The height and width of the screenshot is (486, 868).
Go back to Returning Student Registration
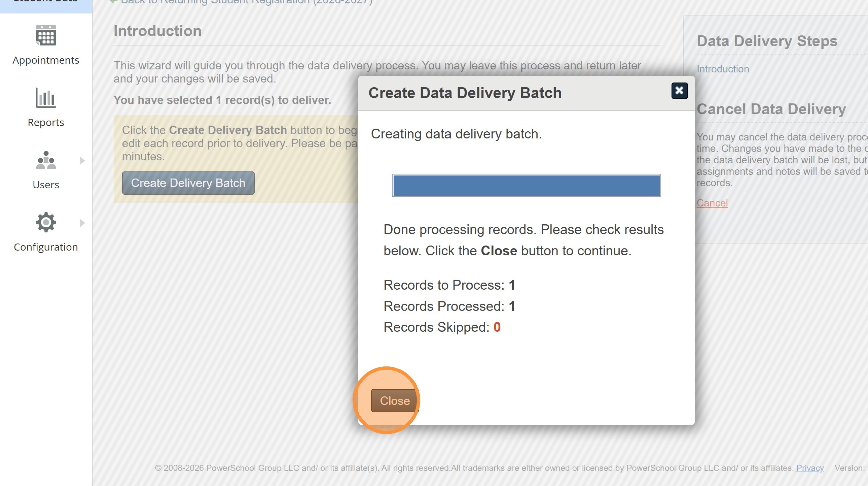246,2
